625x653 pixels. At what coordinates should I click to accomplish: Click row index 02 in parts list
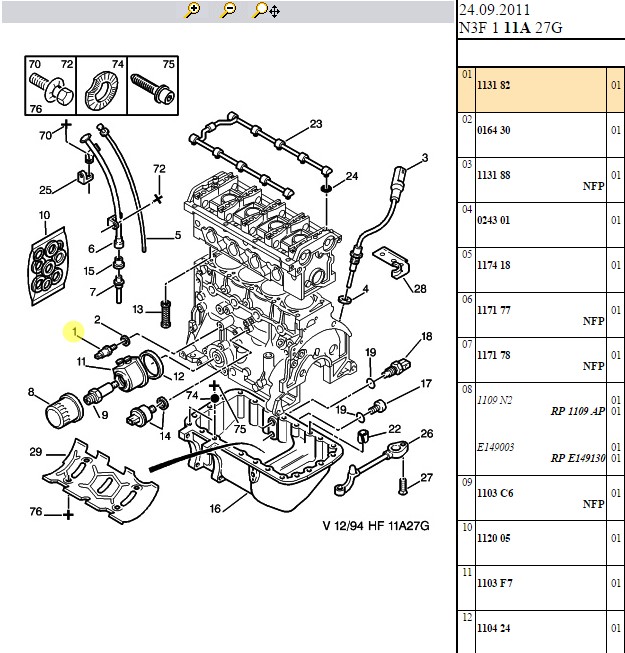[x=467, y=120]
